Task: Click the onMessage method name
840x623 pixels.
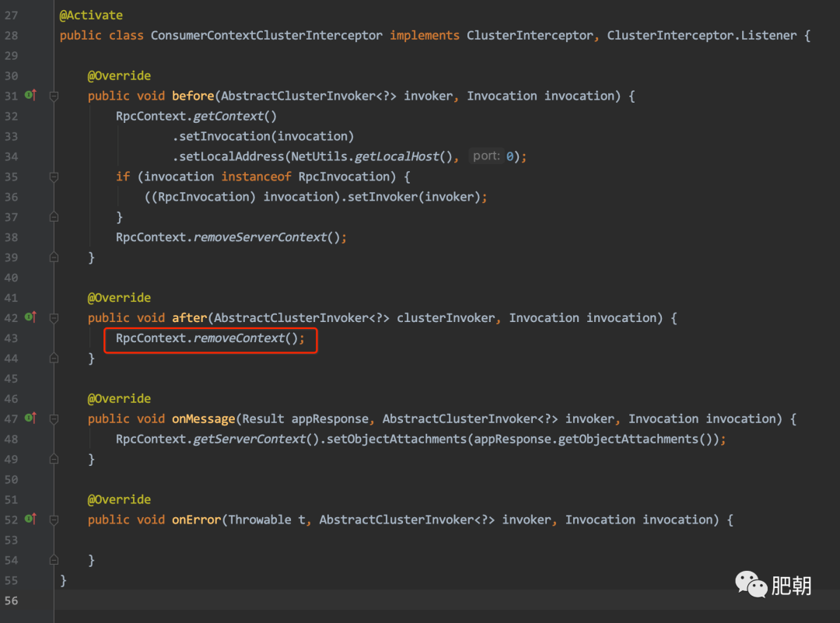Action: point(203,419)
